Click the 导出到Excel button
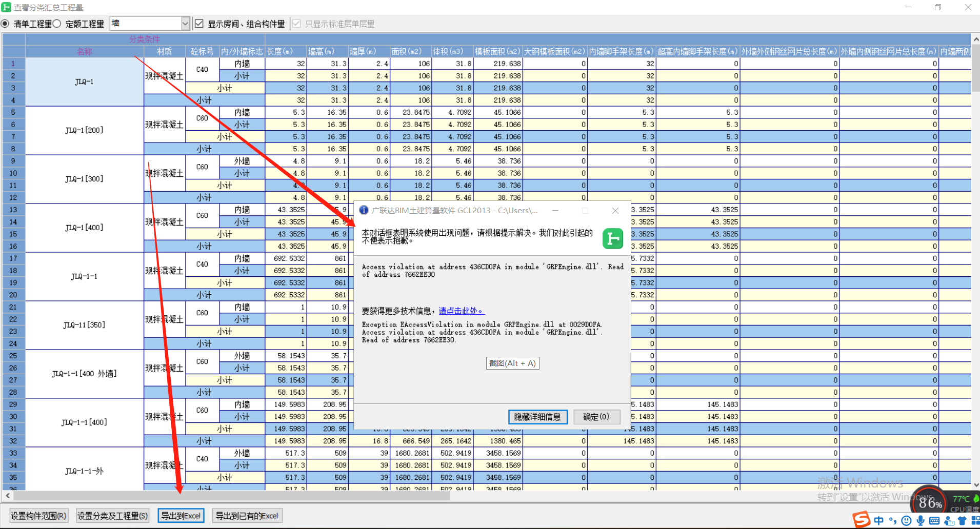Image resolution: width=980 pixels, height=529 pixels. [181, 516]
